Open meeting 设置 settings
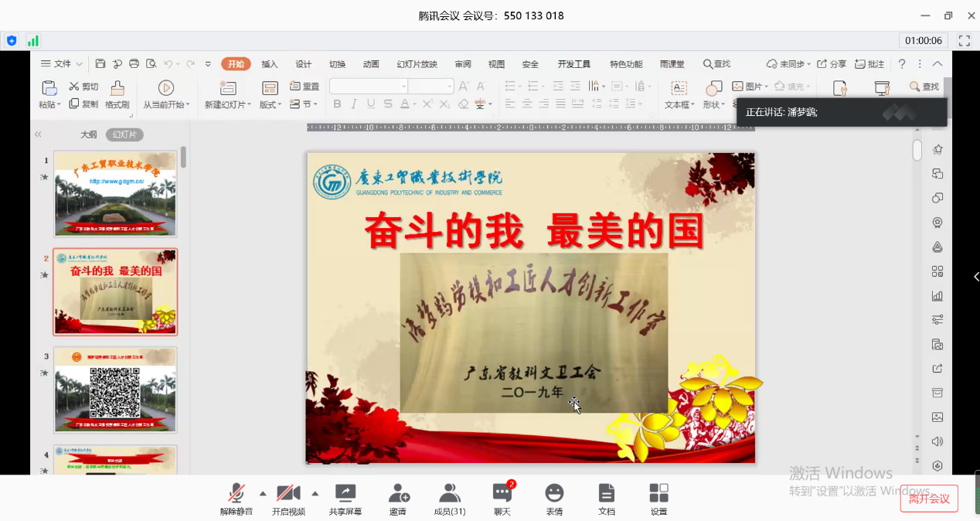This screenshot has width=980, height=521. [x=658, y=498]
